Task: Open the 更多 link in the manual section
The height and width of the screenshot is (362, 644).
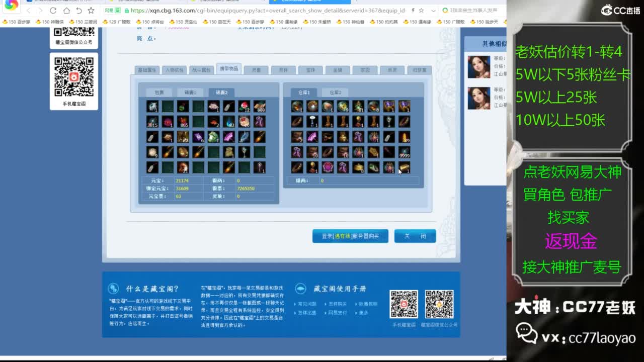Action: point(363,313)
